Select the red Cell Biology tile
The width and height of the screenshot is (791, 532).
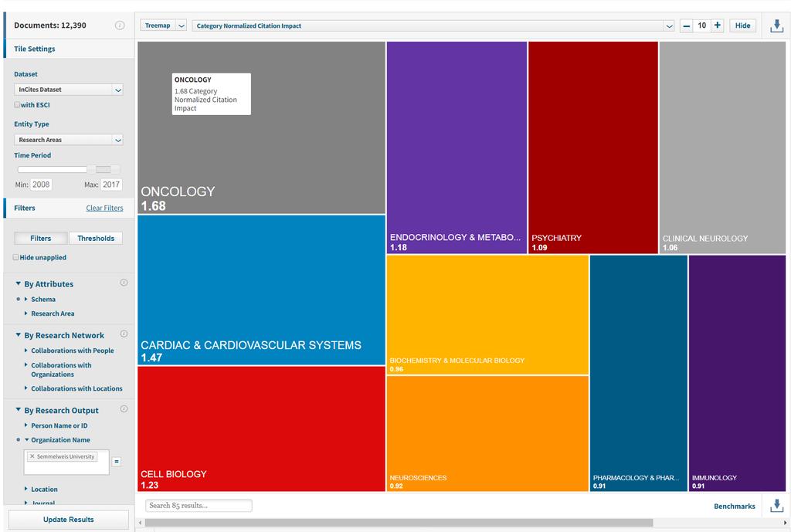tap(261, 429)
